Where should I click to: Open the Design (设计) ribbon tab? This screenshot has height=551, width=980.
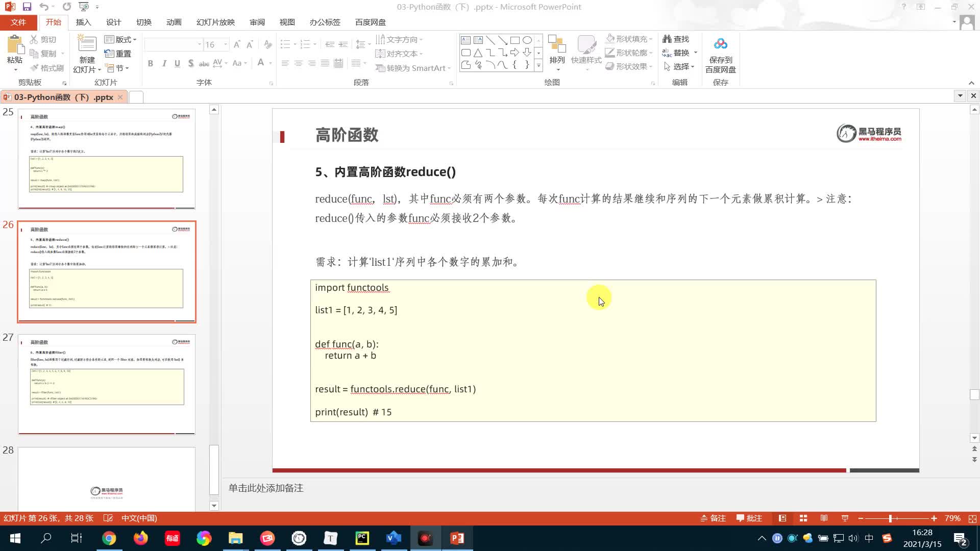coord(113,22)
